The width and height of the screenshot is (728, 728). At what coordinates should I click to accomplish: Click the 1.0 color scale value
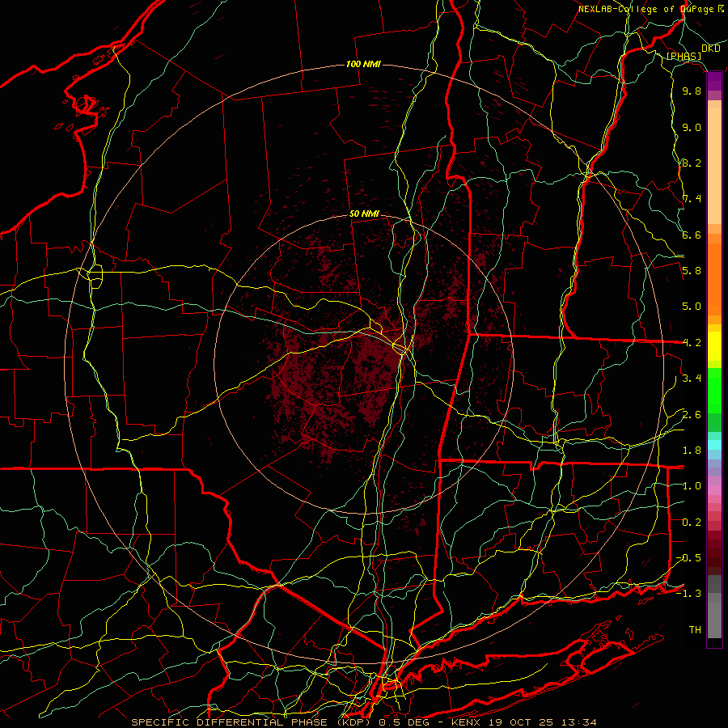pyautogui.click(x=692, y=486)
